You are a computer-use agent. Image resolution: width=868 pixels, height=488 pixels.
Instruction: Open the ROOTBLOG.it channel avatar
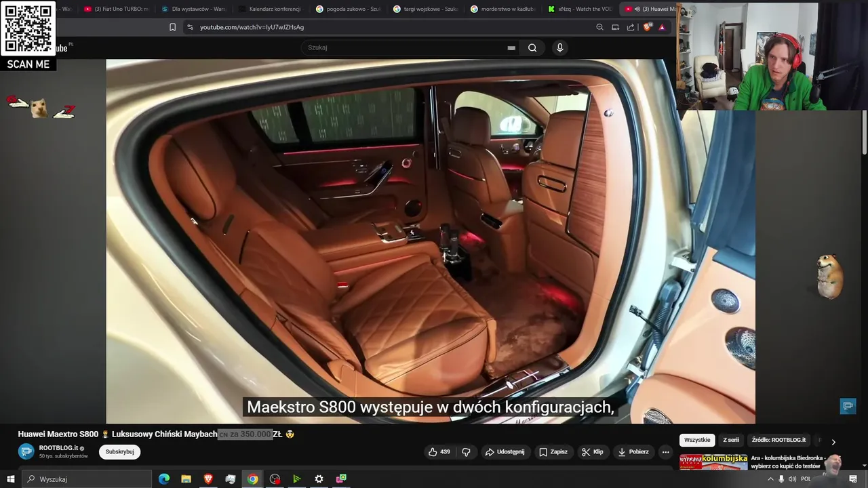point(26,451)
